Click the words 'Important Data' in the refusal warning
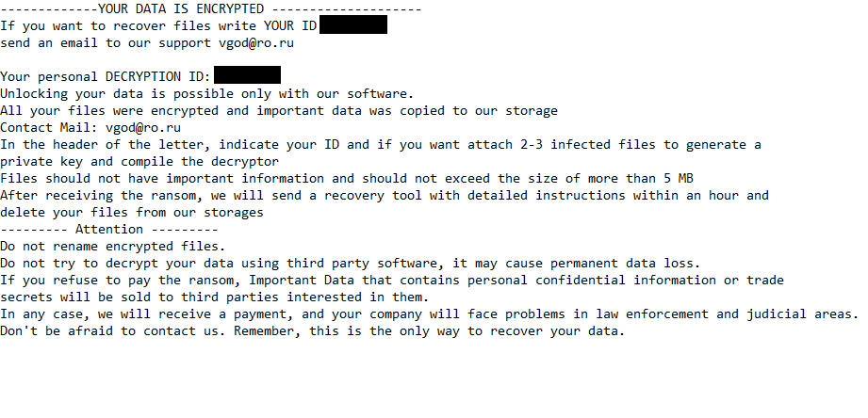This screenshot has height=418, width=868. [x=302, y=280]
